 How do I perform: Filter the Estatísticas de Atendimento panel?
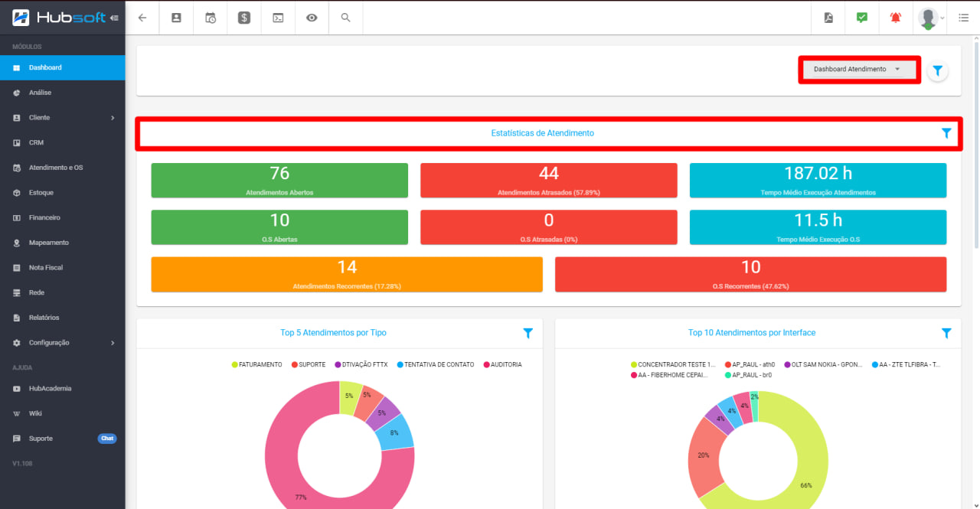pyautogui.click(x=946, y=133)
